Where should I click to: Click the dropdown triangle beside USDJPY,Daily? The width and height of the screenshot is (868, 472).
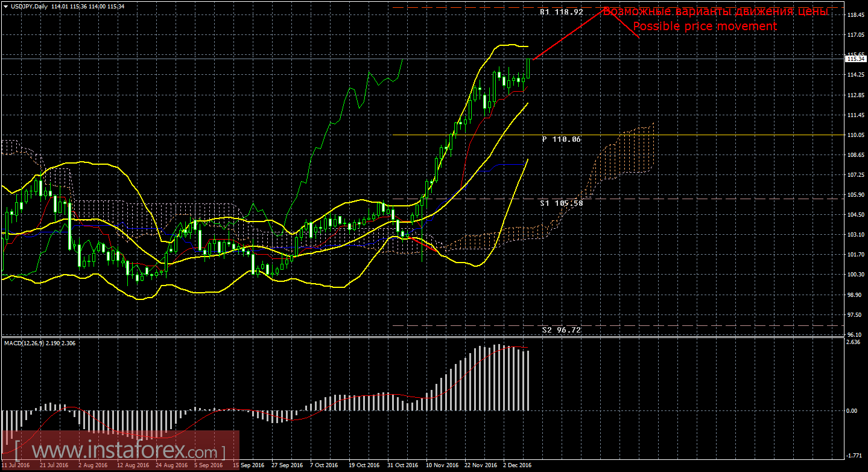tap(5, 7)
